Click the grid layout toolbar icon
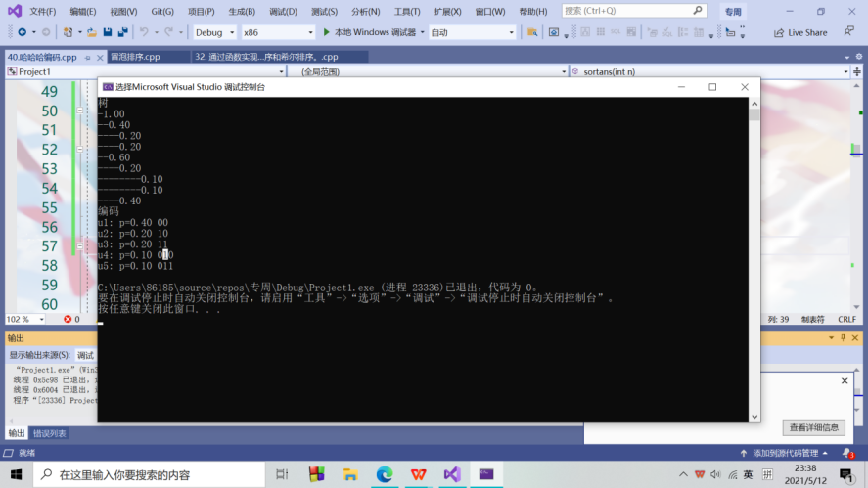 tap(601, 32)
